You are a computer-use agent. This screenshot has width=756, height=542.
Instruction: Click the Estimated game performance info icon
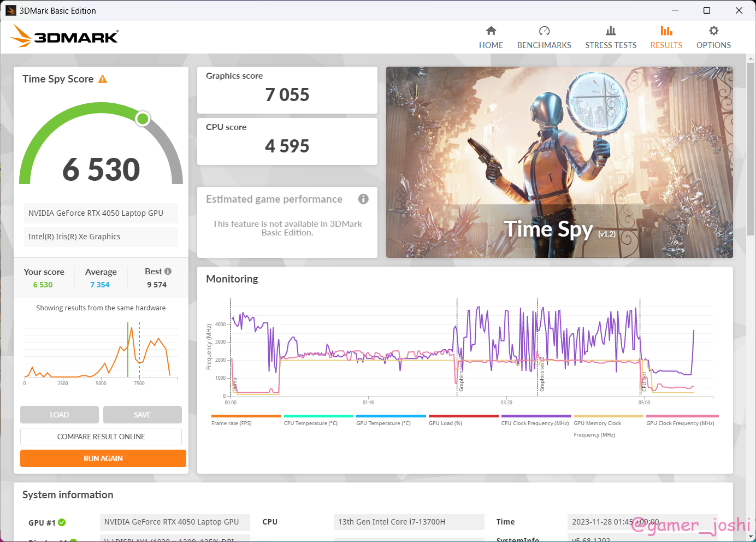click(363, 199)
